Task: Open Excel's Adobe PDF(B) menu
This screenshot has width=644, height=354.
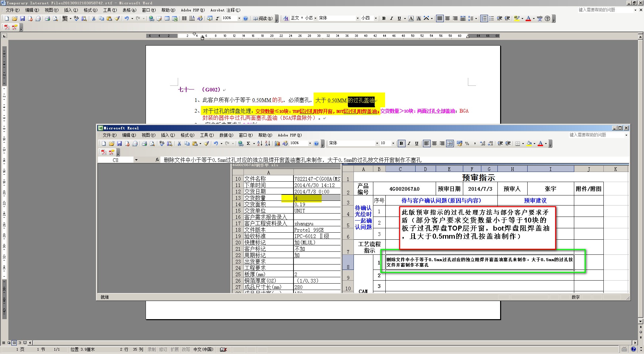Action: [x=290, y=135]
